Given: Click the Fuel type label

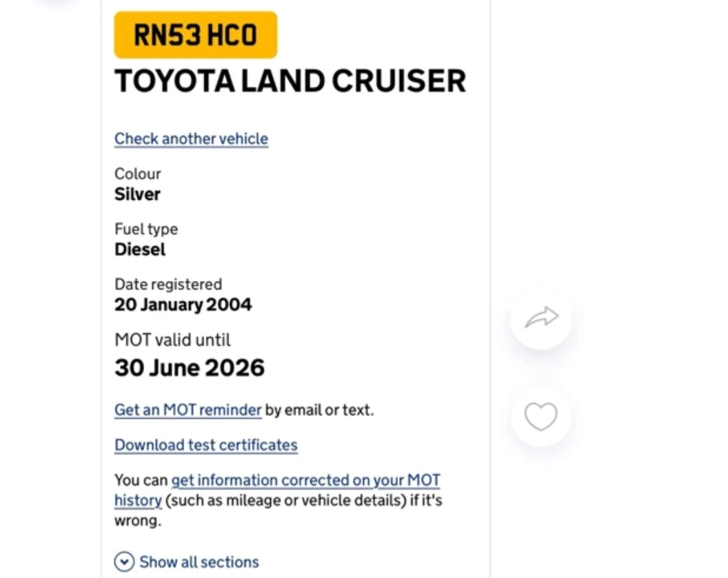Looking at the screenshot, I should [146, 229].
